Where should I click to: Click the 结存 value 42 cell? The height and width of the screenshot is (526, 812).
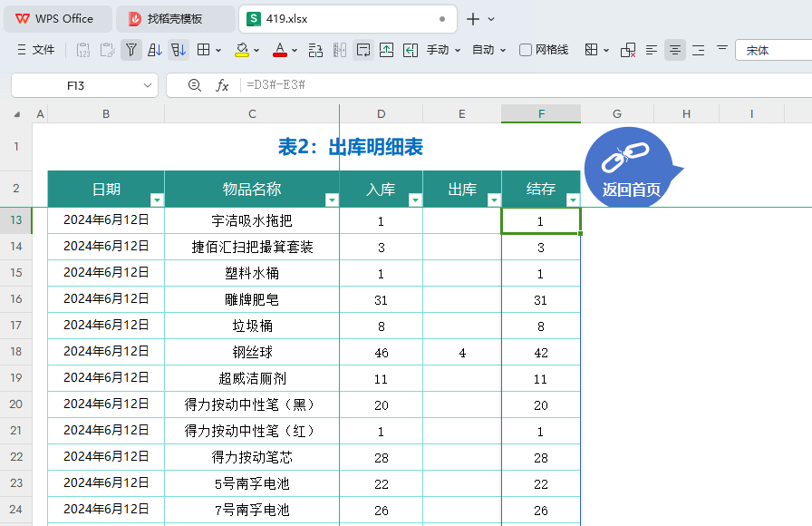pyautogui.click(x=541, y=353)
